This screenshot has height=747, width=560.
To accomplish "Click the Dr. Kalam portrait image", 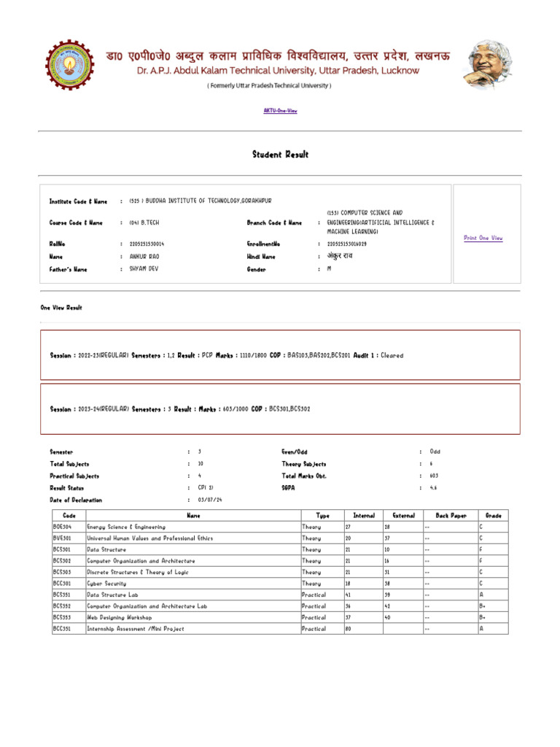I will tap(488, 64).
